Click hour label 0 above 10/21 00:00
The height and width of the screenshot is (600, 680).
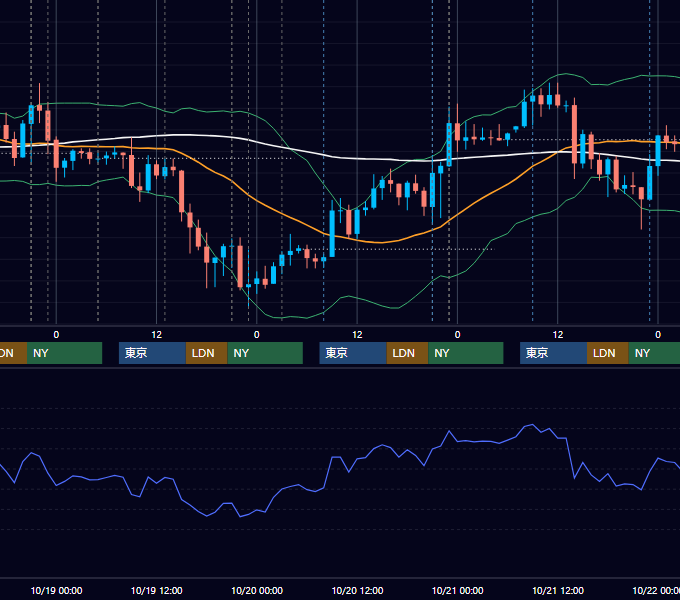(457, 335)
